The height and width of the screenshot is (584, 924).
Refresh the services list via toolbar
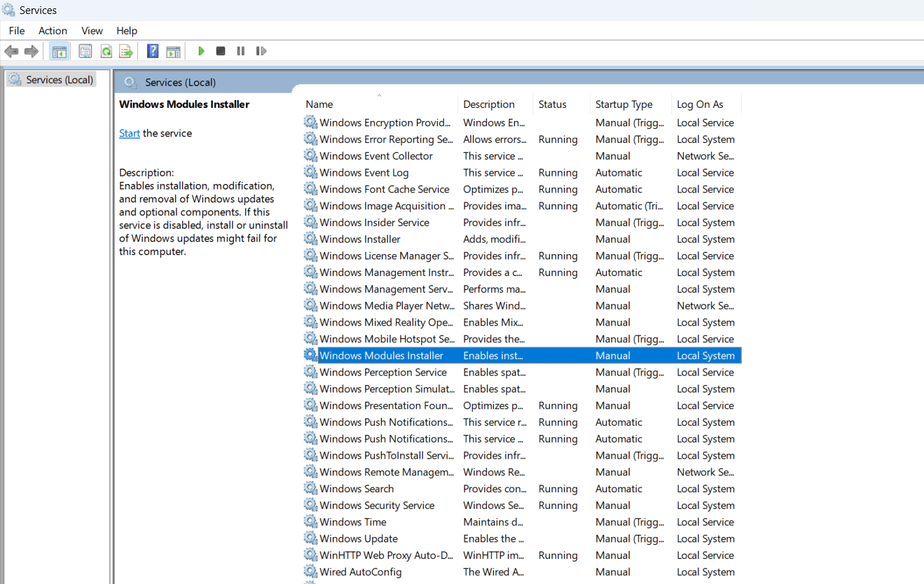(x=106, y=51)
